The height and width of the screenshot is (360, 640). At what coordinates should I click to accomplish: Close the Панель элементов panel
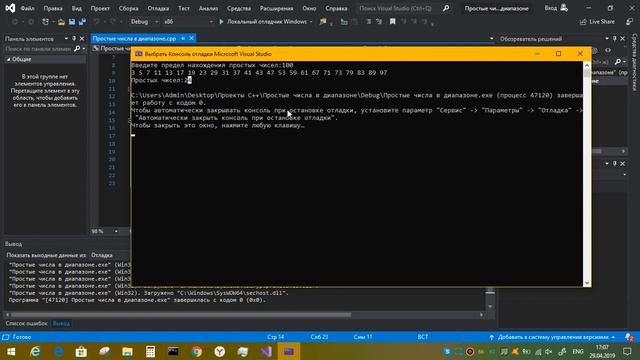82,38
